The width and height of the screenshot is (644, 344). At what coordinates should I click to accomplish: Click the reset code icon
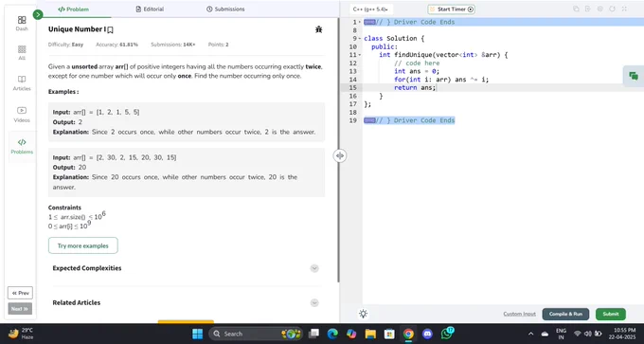(x=612, y=9)
